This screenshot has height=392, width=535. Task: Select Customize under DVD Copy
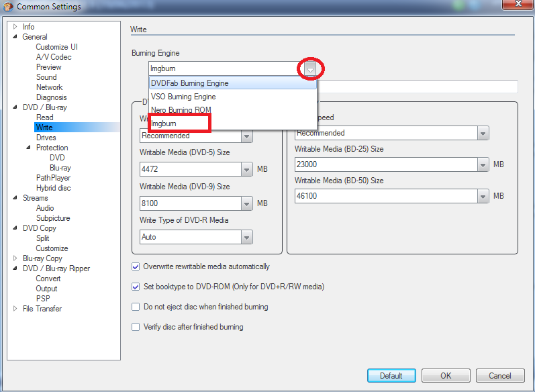52,248
